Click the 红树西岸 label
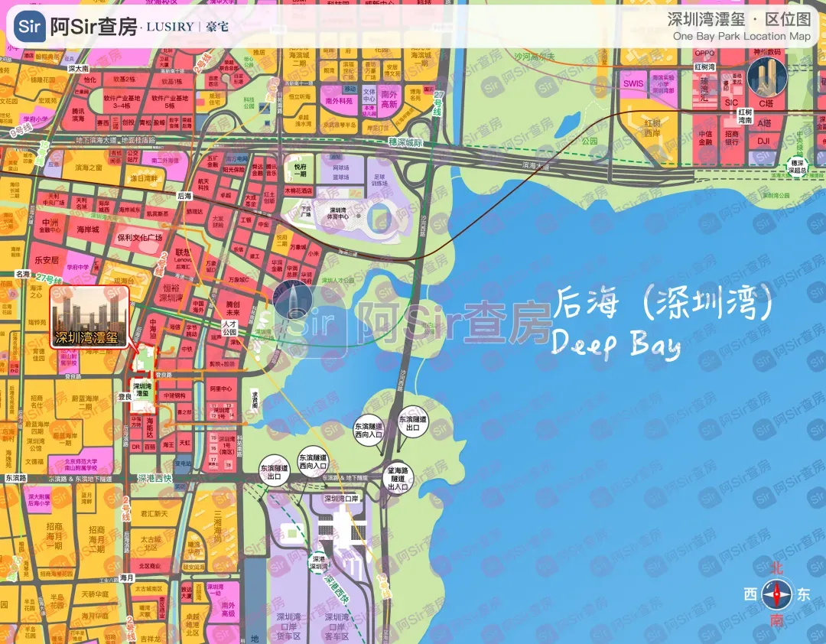Image resolution: width=826 pixels, height=644 pixels. pyautogui.click(x=652, y=128)
